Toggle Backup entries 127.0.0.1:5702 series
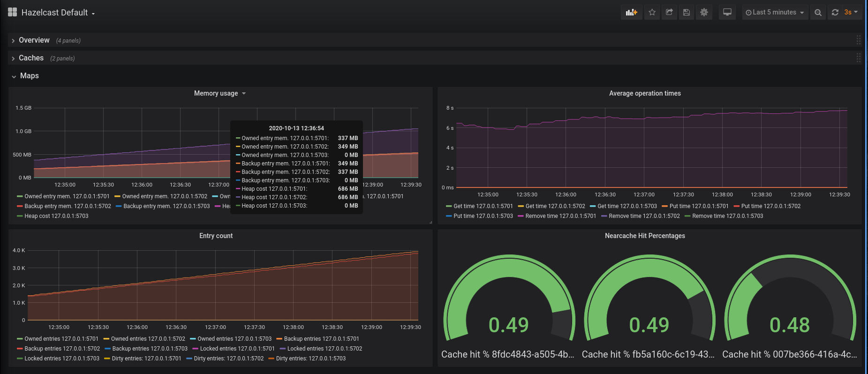The image size is (868, 374). 62,349
